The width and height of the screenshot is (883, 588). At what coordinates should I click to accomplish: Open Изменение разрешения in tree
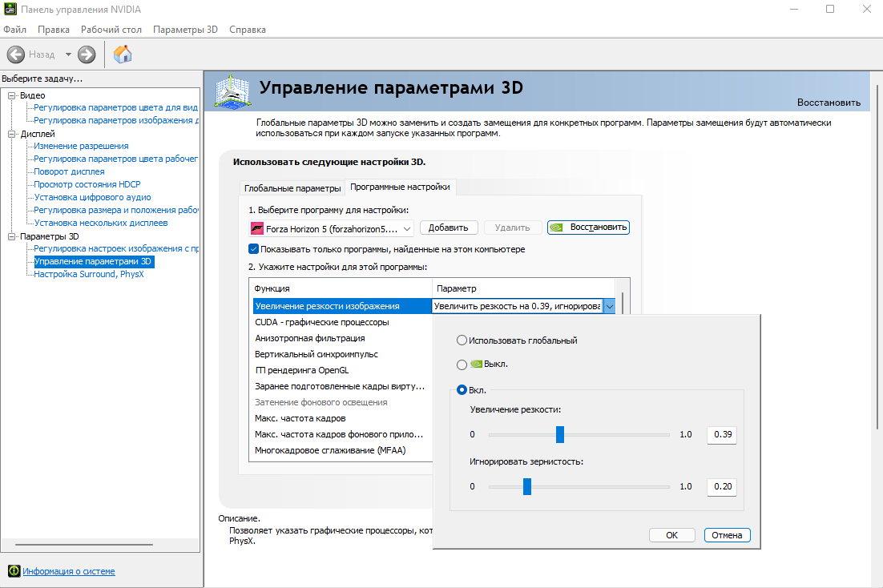(81, 146)
